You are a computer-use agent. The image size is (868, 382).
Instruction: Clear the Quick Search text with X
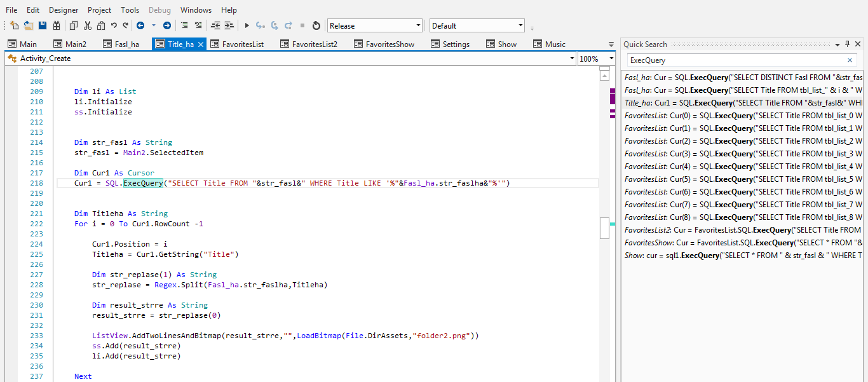[850, 60]
